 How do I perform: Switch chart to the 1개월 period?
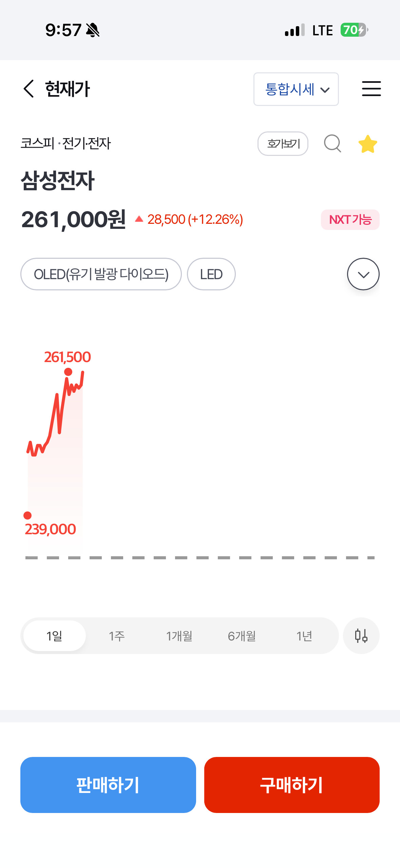click(179, 636)
